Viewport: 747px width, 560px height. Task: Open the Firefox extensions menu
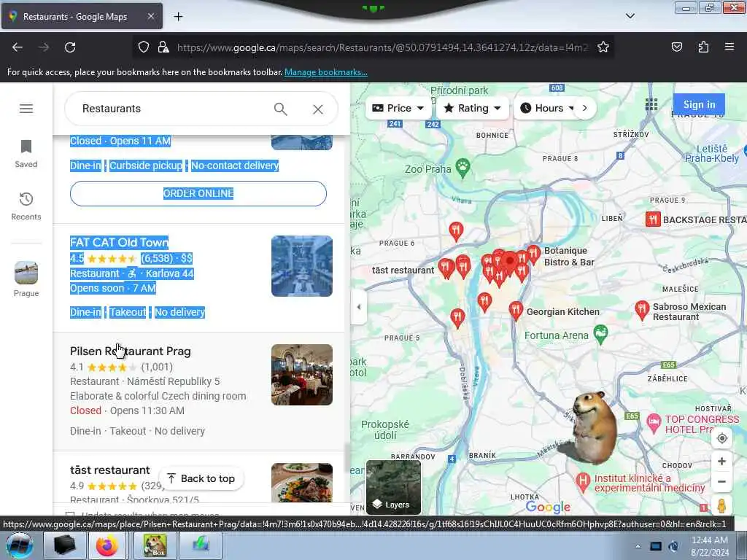click(703, 47)
